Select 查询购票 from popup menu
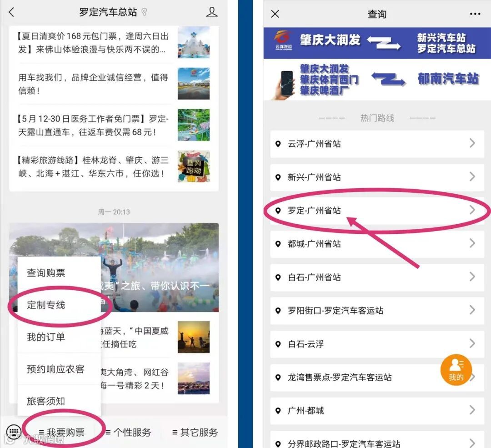The width and height of the screenshot is (491, 448). coord(59,272)
